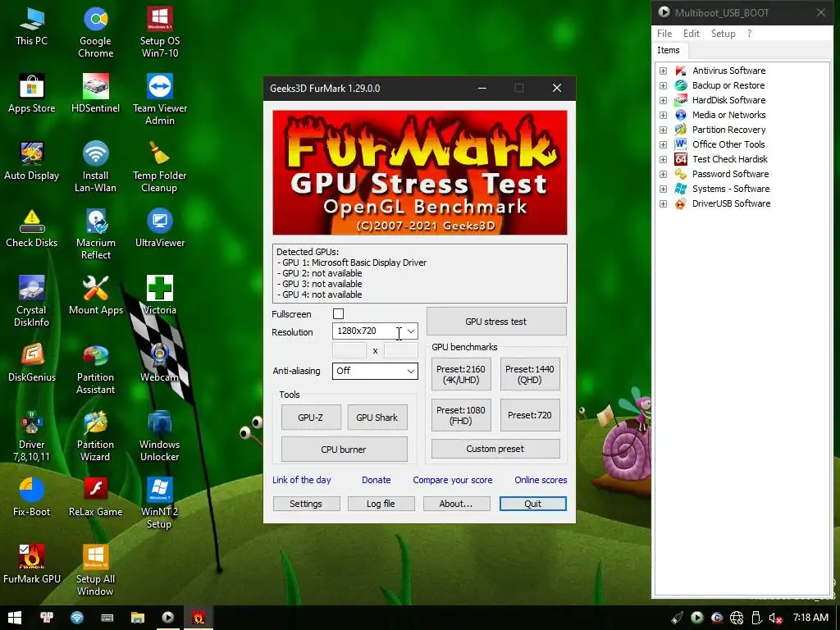Screen dimensions: 840x630
Task: Open Setup OS Win7-10 shortcut
Action: (160, 32)
